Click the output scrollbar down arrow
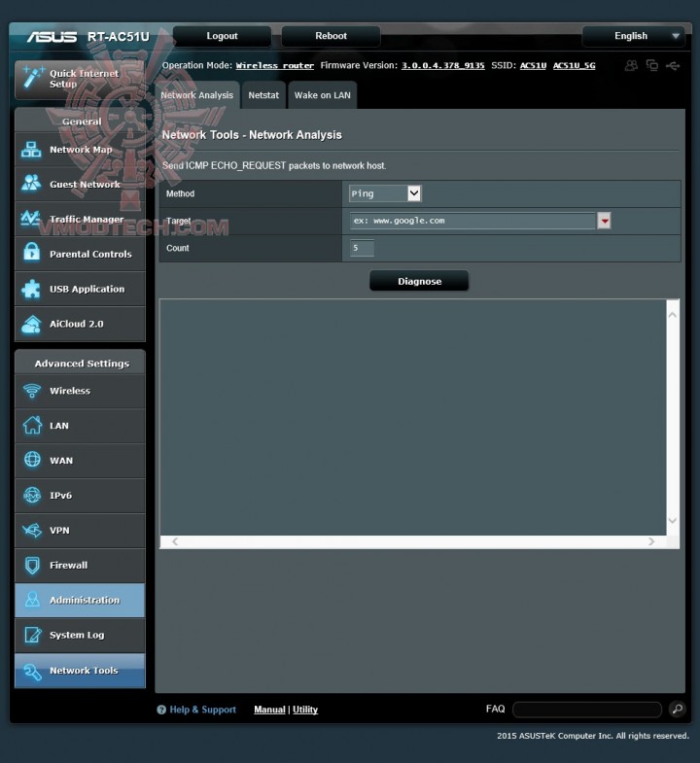 (x=673, y=521)
